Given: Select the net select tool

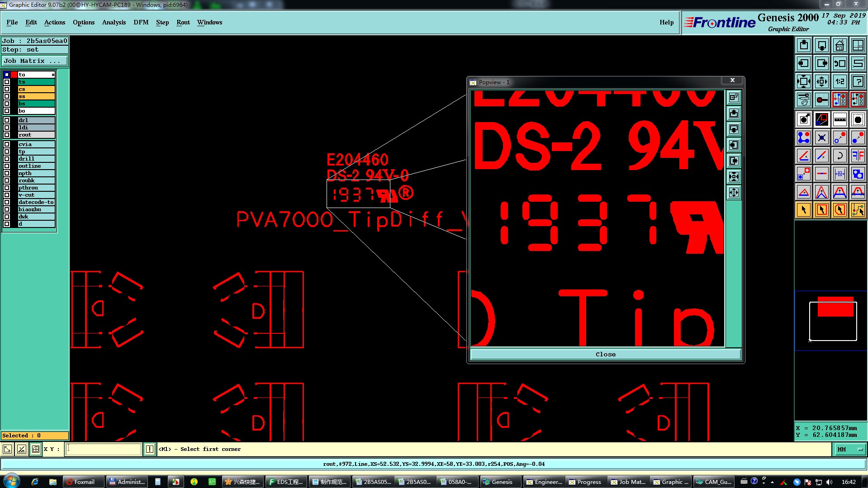Looking at the screenshot, I should (x=858, y=210).
